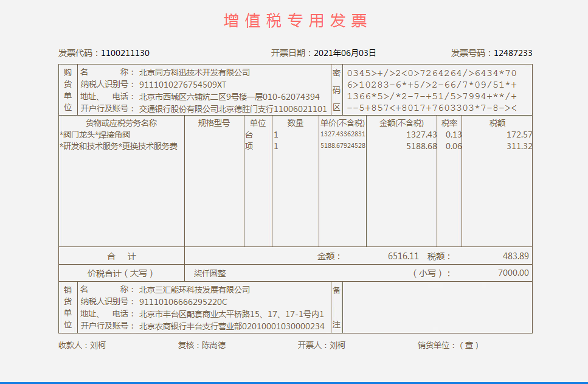Click seller address 北京市丰台区配套商业太平桥路15
Image resolution: width=588 pixels, height=384 pixels.
[199, 314]
